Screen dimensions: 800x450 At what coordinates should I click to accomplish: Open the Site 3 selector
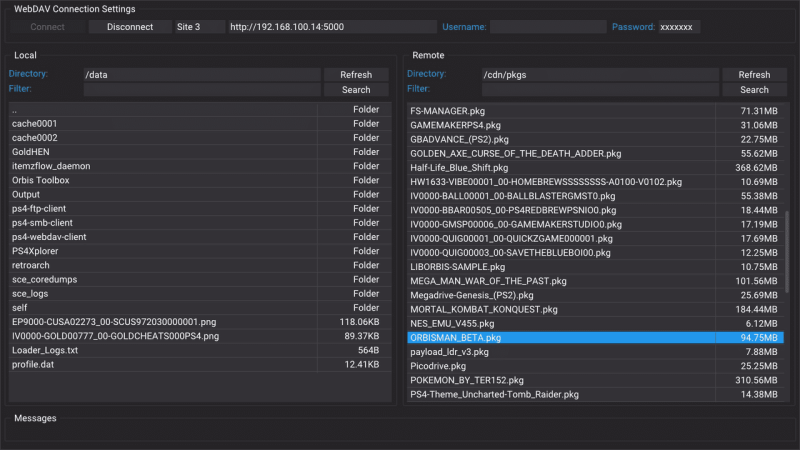click(199, 27)
